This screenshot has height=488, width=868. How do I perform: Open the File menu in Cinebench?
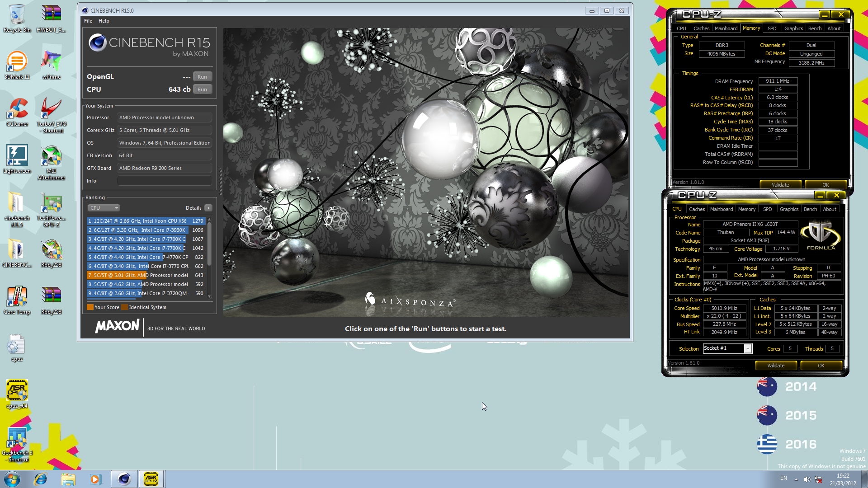click(88, 21)
